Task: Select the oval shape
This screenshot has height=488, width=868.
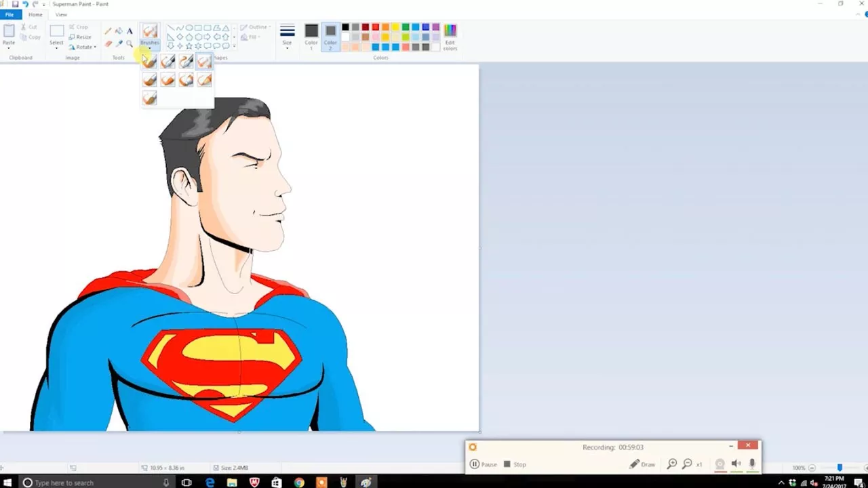Action: [189, 28]
